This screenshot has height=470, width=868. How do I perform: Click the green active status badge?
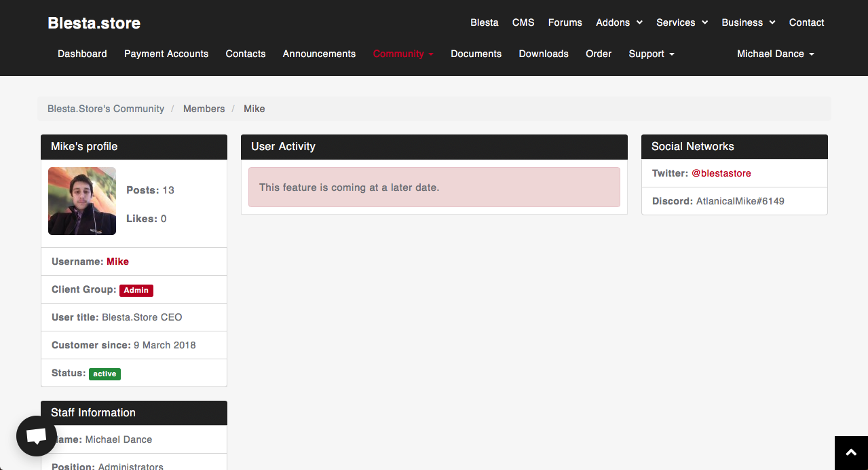(105, 374)
